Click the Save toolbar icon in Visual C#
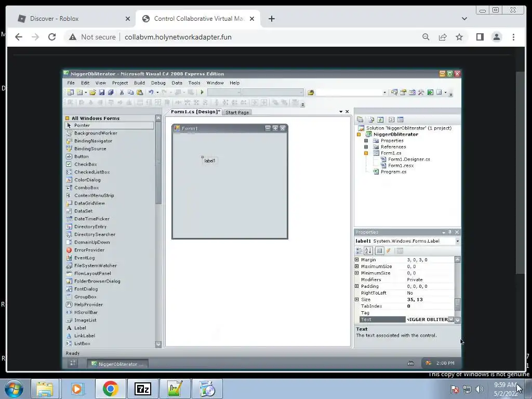 pyautogui.click(x=101, y=92)
